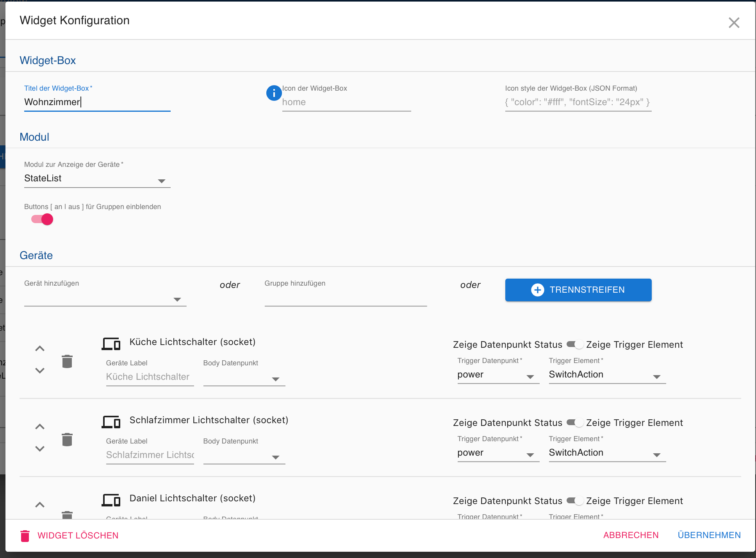
Task: Toggle trigger element switch for Schlafzimmer Lichtschalter
Action: tap(575, 422)
